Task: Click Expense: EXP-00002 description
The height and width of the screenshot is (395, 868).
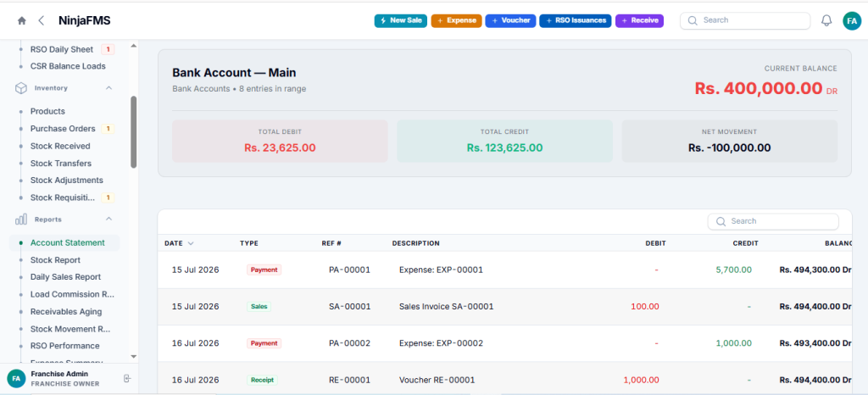Action: click(x=441, y=343)
